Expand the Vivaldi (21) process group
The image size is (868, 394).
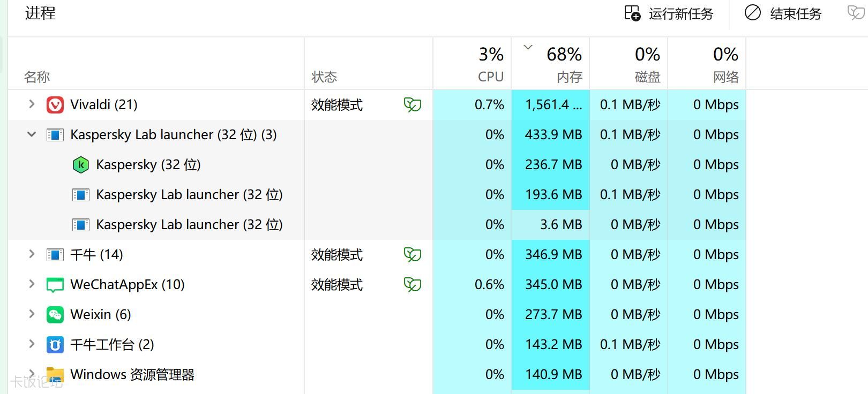pos(32,104)
